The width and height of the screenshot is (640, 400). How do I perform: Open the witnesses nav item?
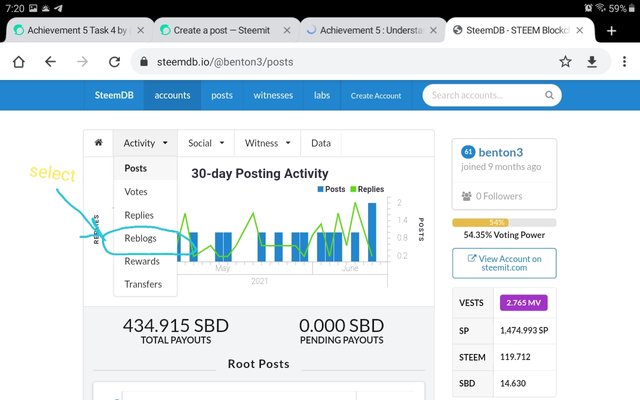(x=273, y=95)
